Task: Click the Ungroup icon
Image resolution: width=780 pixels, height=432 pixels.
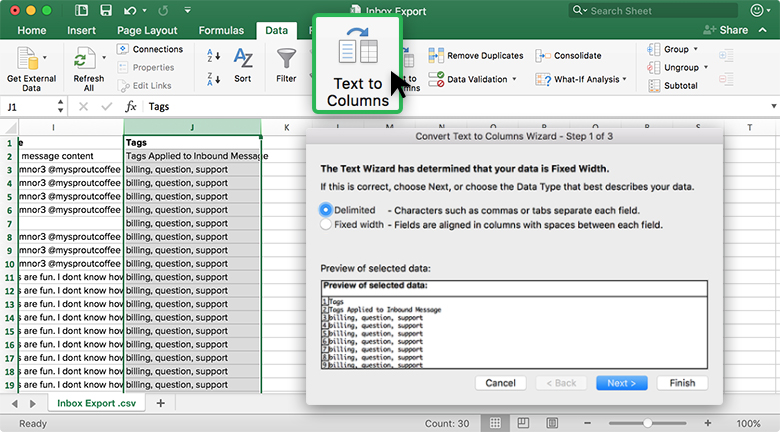Action: click(x=654, y=67)
